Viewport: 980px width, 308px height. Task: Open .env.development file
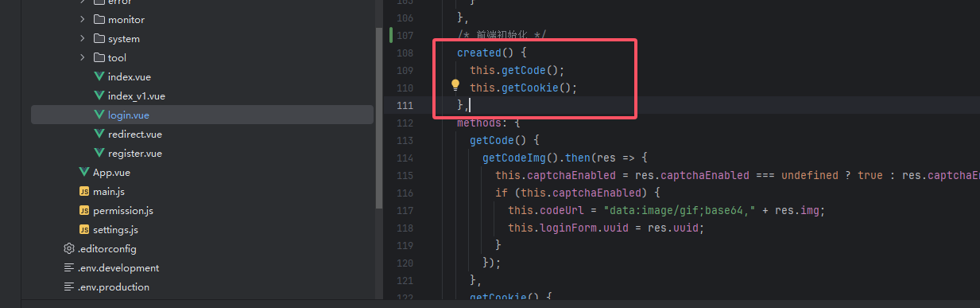click(118, 267)
